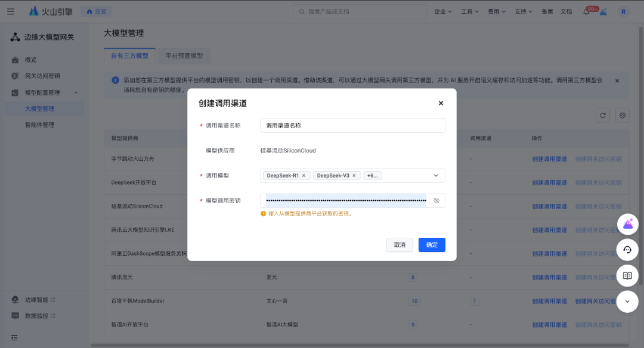The height and width of the screenshot is (348, 644).
Task: Click model count badge 10 for 百度千帆
Action: 414,301
